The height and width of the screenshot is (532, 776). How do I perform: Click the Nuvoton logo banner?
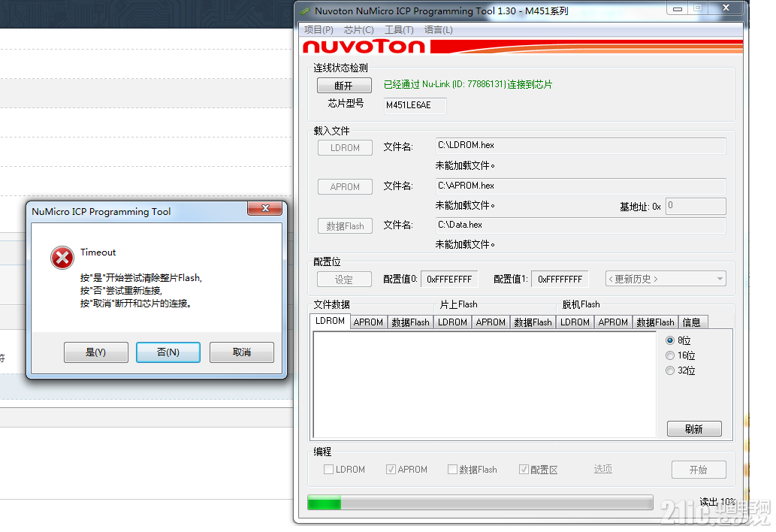tap(522, 47)
